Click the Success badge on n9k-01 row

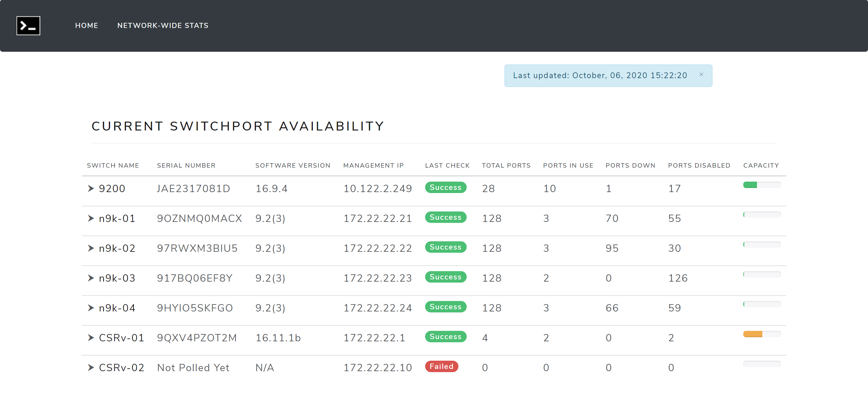pyautogui.click(x=445, y=217)
